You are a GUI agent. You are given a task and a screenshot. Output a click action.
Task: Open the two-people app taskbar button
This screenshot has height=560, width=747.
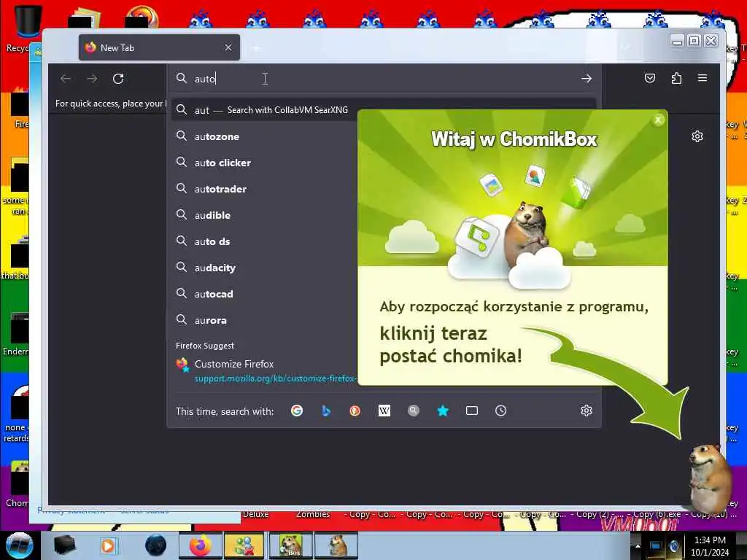pos(245,545)
